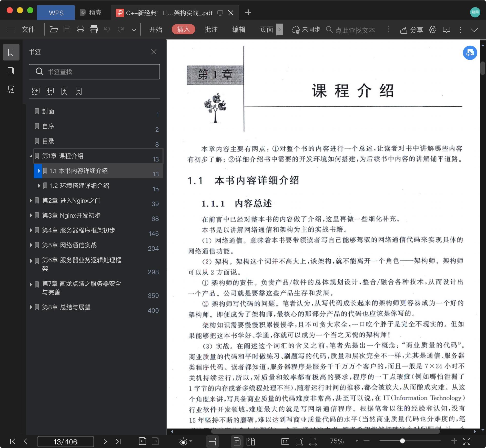Viewport: 486px width, 448px height.
Task: Expand the 1.1 本书内容详细介绍 bookmark
Action: (39, 171)
